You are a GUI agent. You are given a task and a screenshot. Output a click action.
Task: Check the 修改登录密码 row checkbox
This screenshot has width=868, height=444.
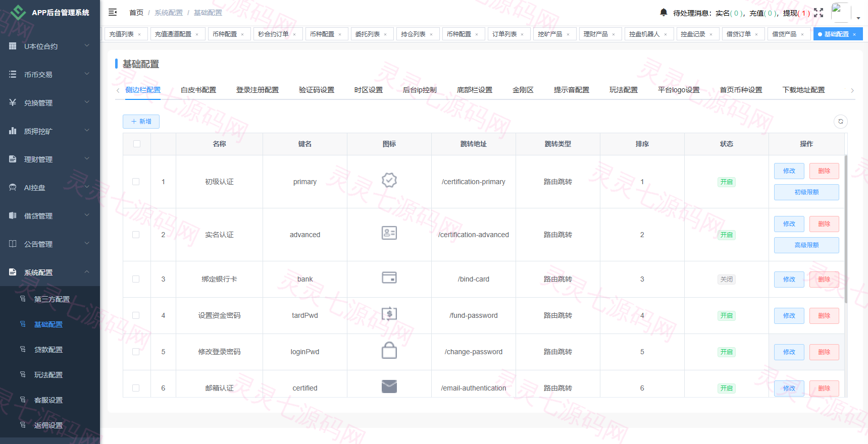[136, 352]
